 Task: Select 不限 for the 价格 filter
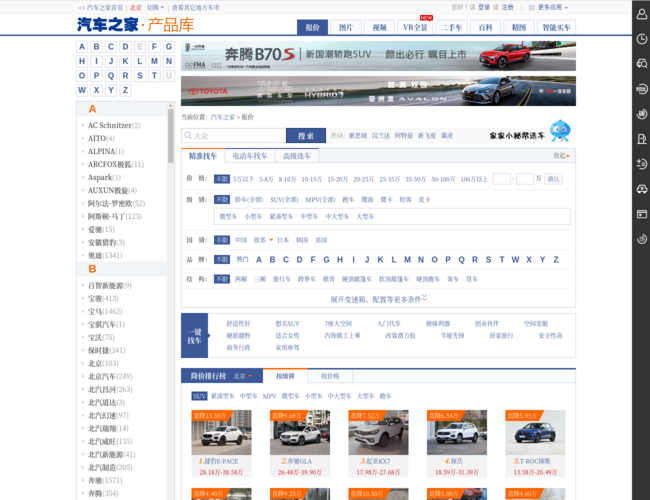[x=222, y=179]
